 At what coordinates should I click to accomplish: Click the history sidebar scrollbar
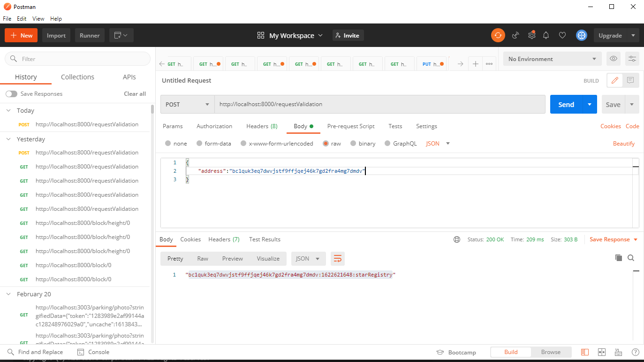pos(152,109)
